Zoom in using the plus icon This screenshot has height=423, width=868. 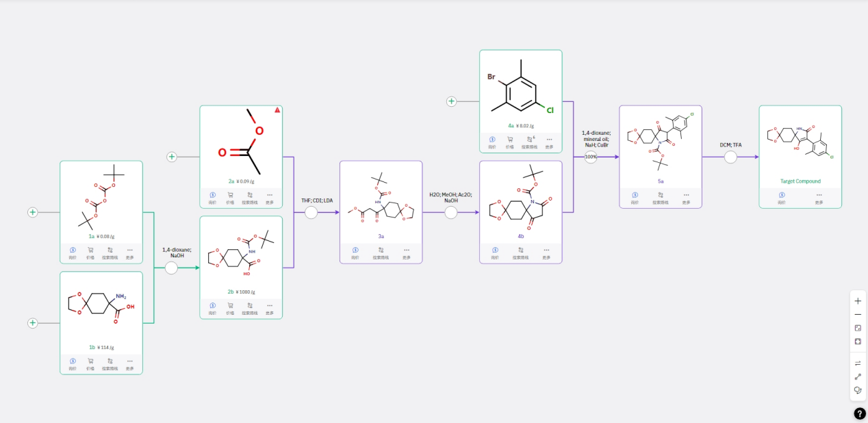(858, 300)
